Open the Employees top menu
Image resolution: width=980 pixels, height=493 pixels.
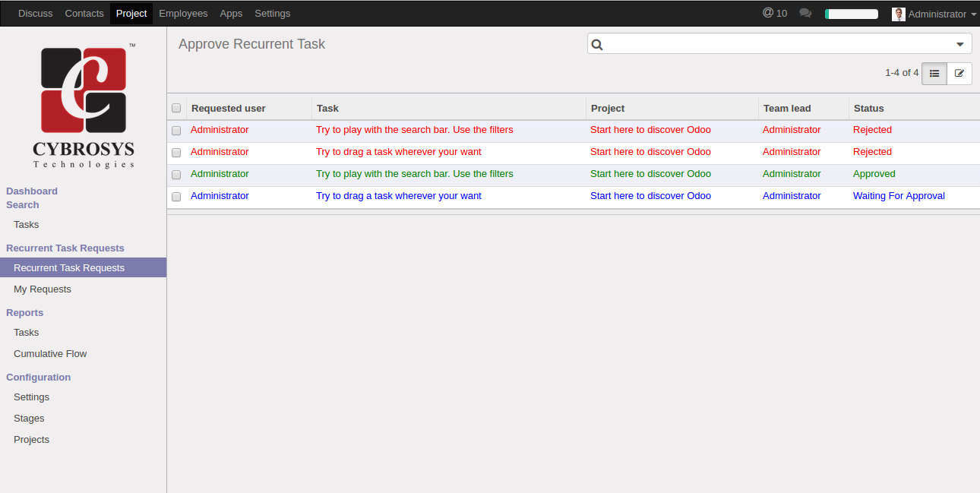pos(183,14)
